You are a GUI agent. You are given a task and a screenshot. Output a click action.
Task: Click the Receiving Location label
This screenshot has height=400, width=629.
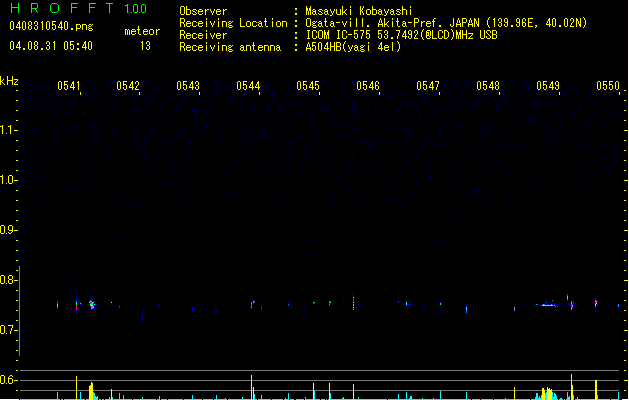pyautogui.click(x=233, y=23)
